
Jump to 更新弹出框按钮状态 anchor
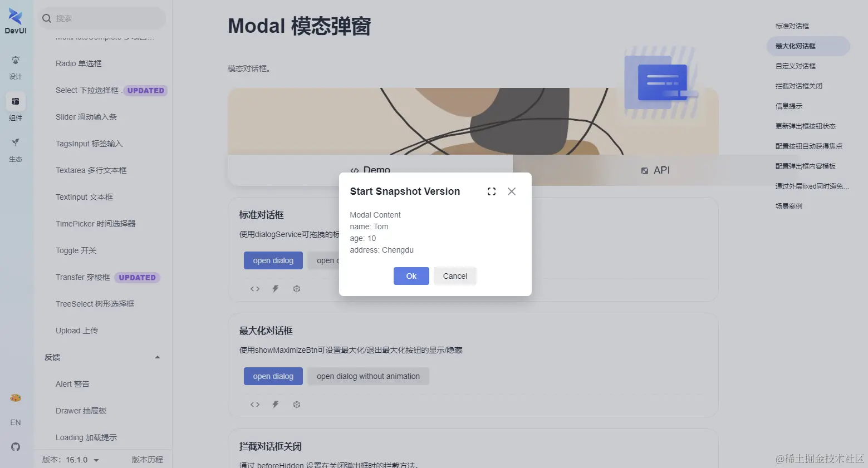pos(806,126)
